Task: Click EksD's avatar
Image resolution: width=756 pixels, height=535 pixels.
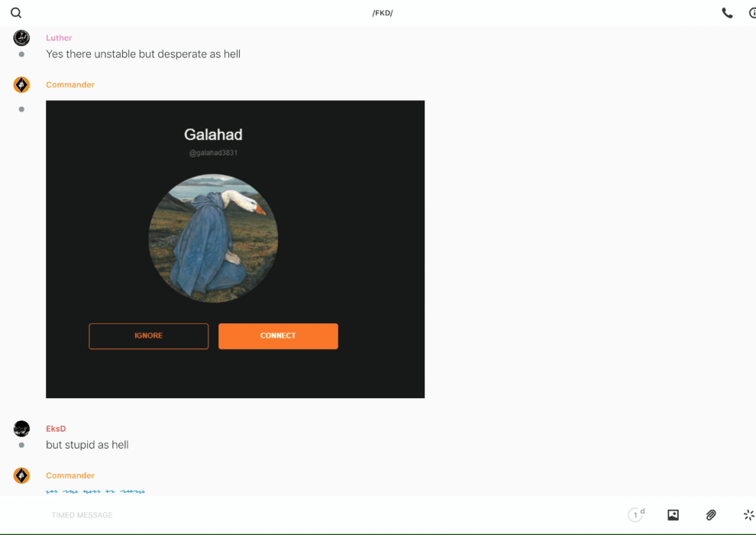Action: pyautogui.click(x=21, y=429)
